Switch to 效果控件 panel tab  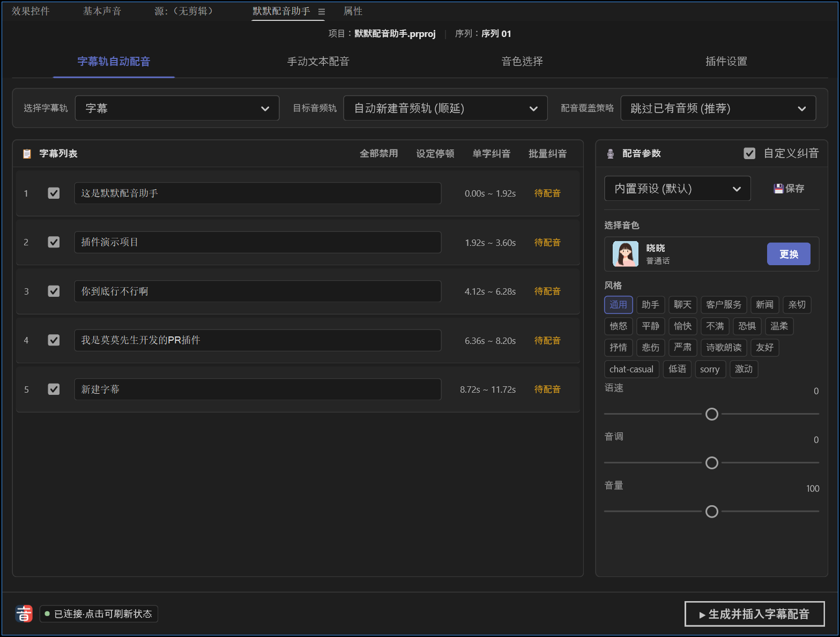[31, 11]
